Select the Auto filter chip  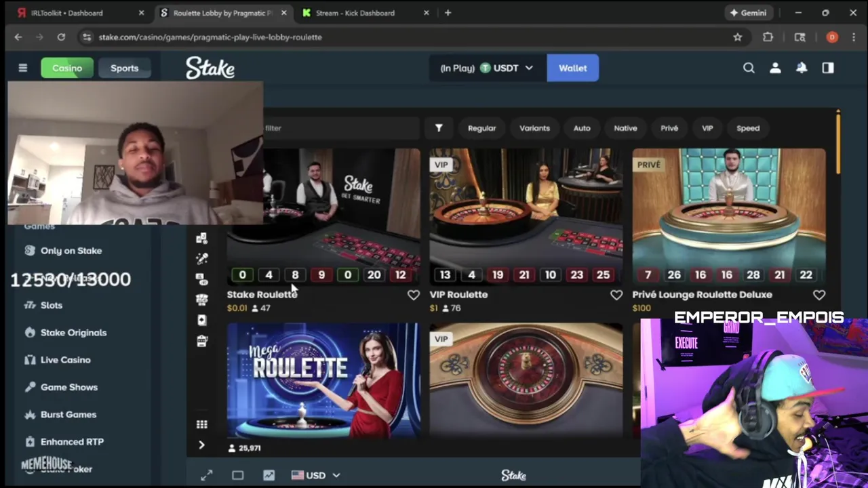tap(582, 127)
